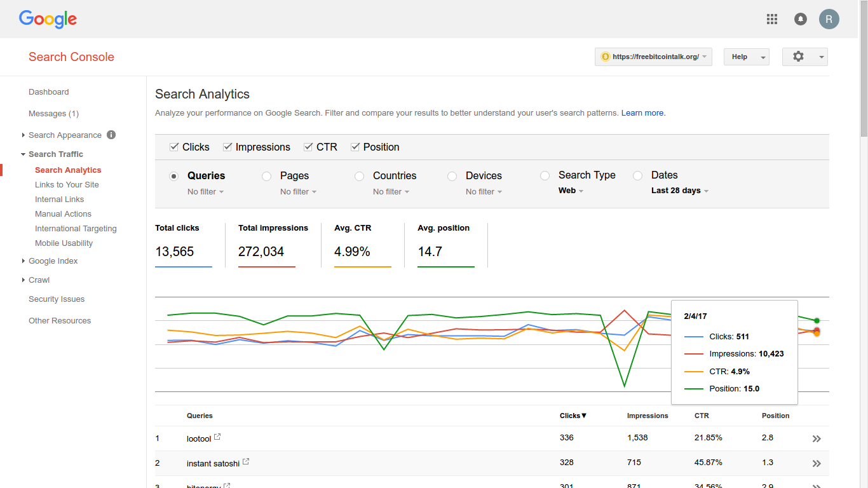Open the Google apps grid icon
The width and height of the screenshot is (868, 488).
tap(772, 19)
